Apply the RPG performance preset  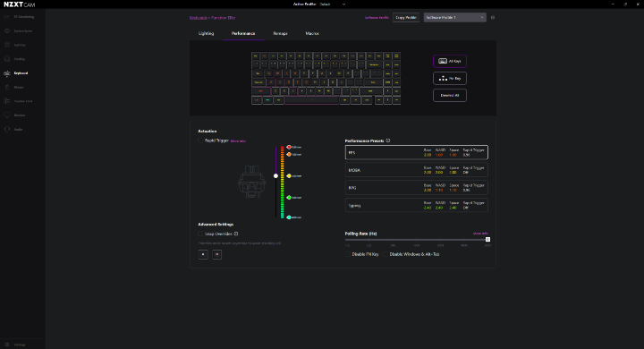[417, 187]
